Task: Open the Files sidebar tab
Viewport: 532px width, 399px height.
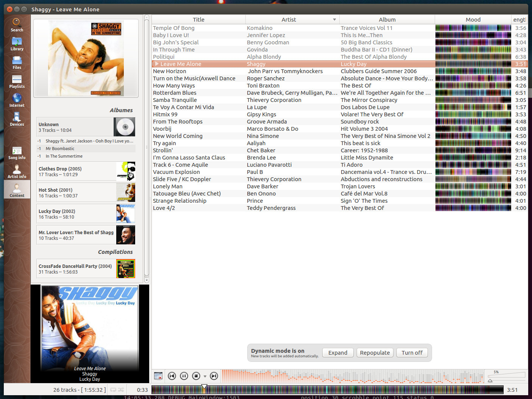Action: pos(17,63)
